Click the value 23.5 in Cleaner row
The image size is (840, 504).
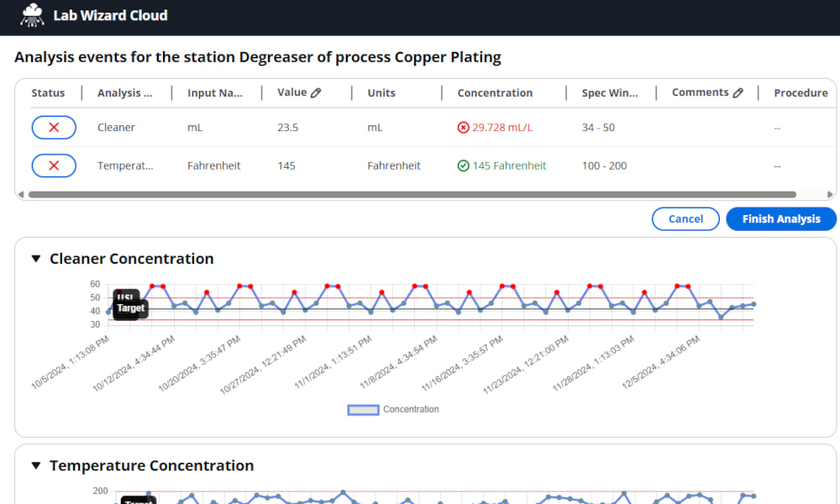click(287, 128)
